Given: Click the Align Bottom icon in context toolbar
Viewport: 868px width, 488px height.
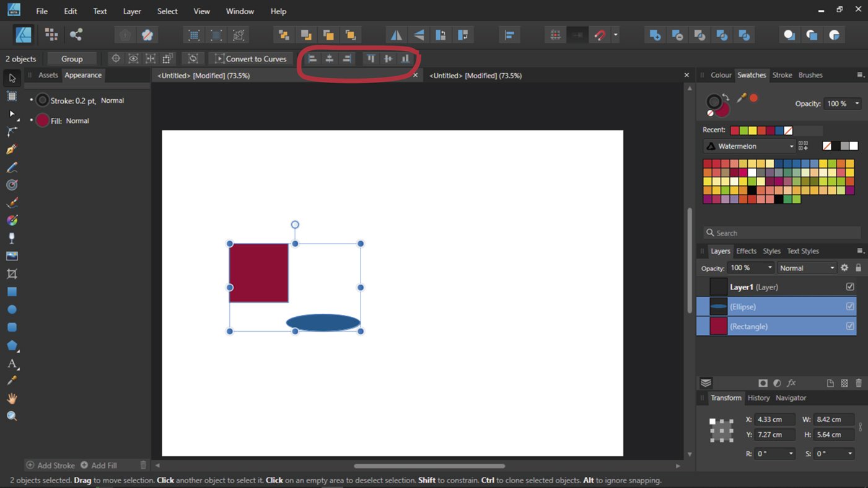Looking at the screenshot, I should 405,59.
